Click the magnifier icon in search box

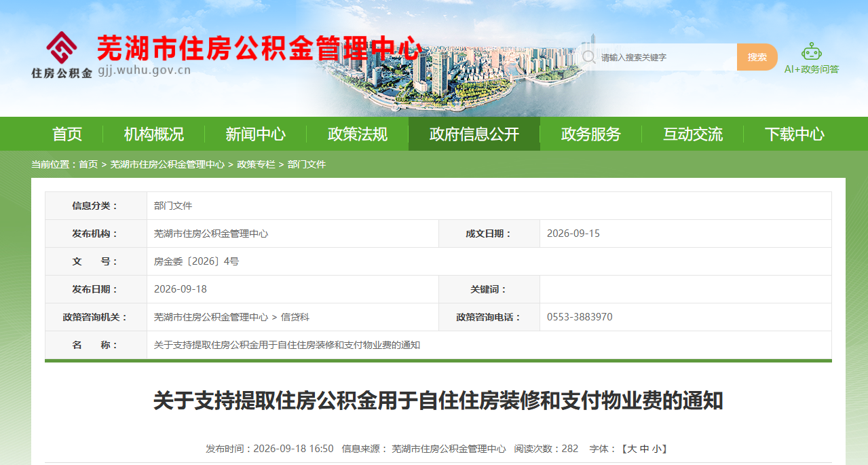[588, 57]
